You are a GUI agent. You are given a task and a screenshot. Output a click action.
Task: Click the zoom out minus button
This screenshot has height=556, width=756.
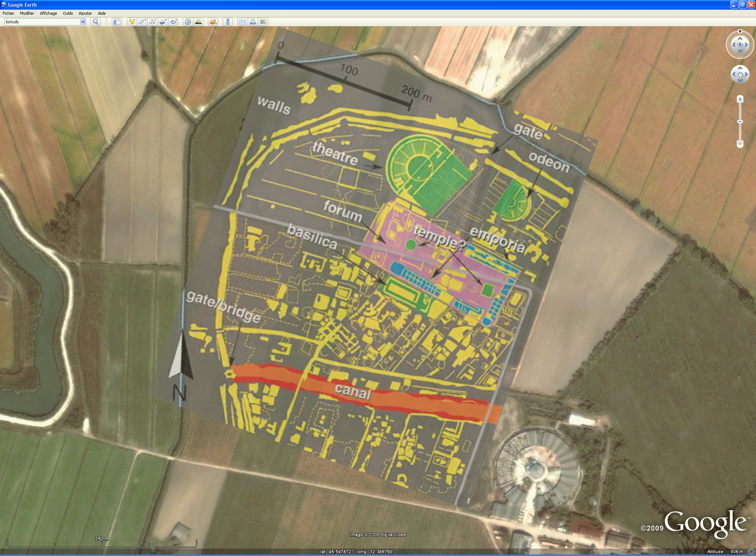click(x=740, y=144)
